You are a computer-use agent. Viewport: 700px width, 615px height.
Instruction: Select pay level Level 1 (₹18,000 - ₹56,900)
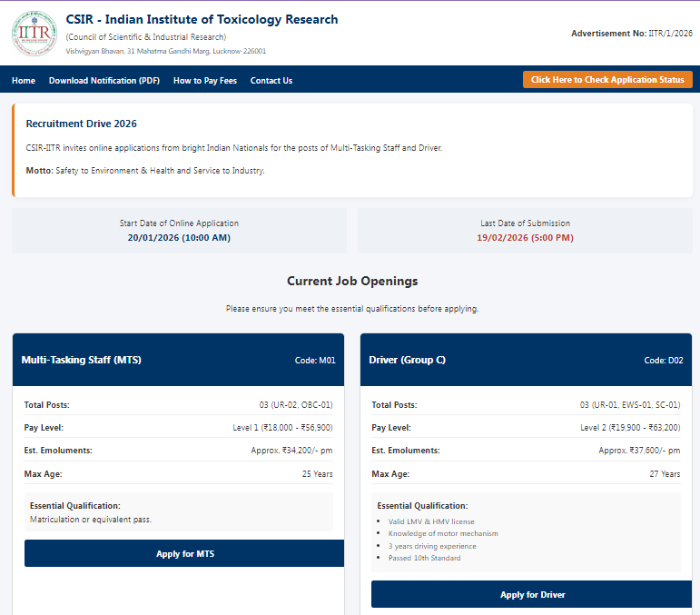tap(282, 428)
